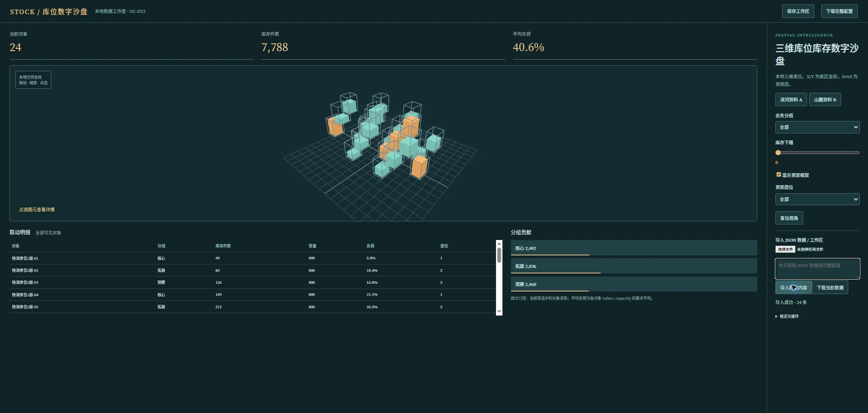Click the 下载当前数据 button

tap(830, 288)
